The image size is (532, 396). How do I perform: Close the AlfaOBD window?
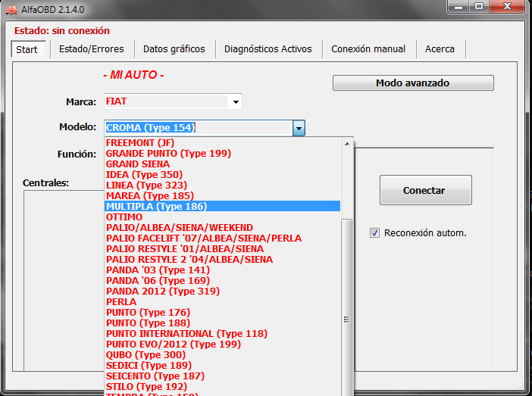[x=507, y=7]
